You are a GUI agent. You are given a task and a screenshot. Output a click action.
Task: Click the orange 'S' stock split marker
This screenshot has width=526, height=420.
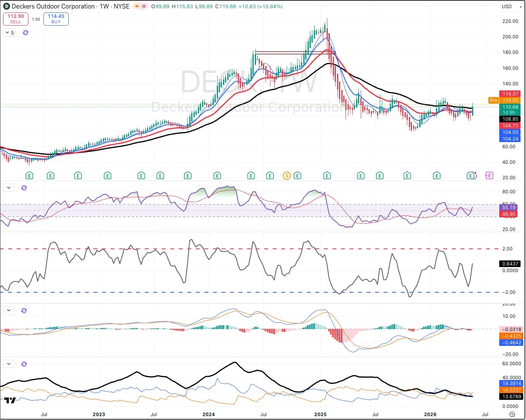(287, 176)
